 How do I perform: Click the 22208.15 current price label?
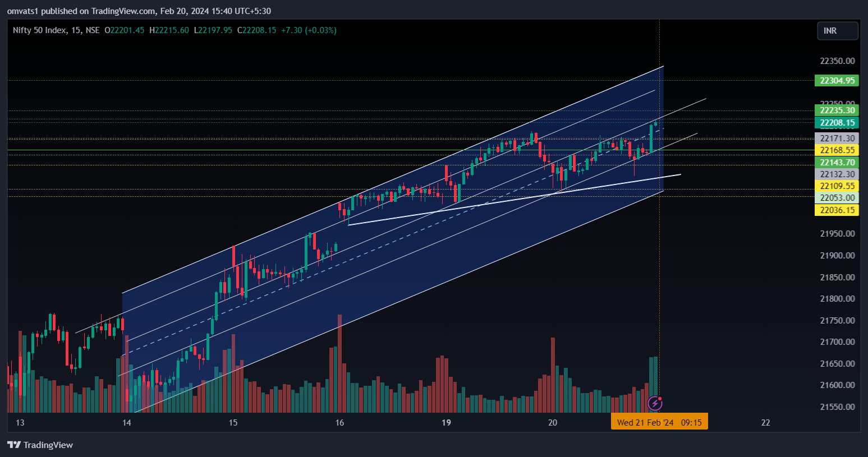tap(837, 123)
